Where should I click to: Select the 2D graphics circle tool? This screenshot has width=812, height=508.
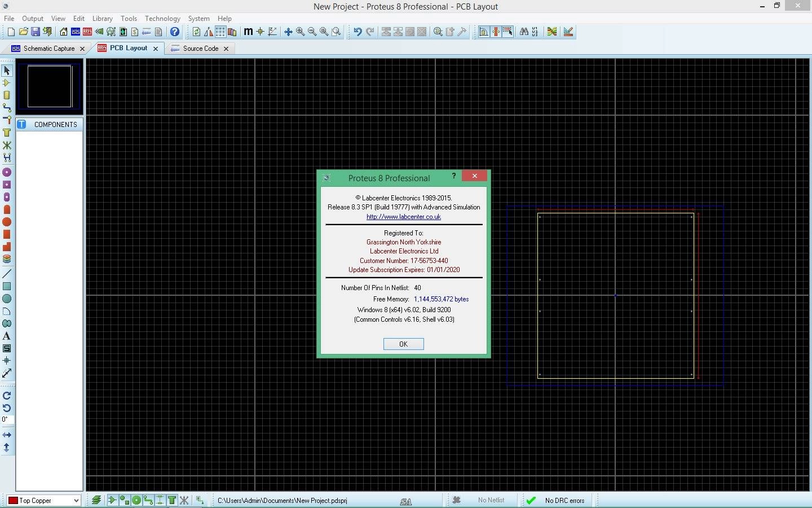(7, 299)
